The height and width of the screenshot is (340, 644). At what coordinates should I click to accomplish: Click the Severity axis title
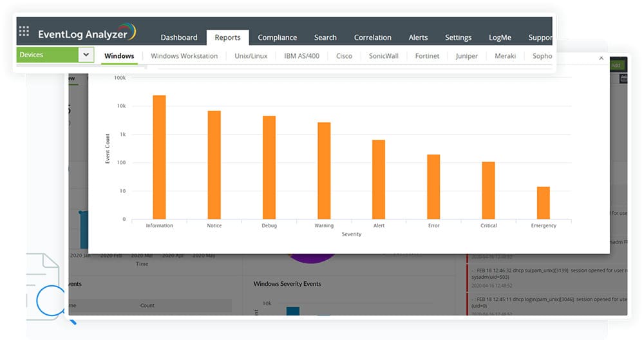[352, 234]
